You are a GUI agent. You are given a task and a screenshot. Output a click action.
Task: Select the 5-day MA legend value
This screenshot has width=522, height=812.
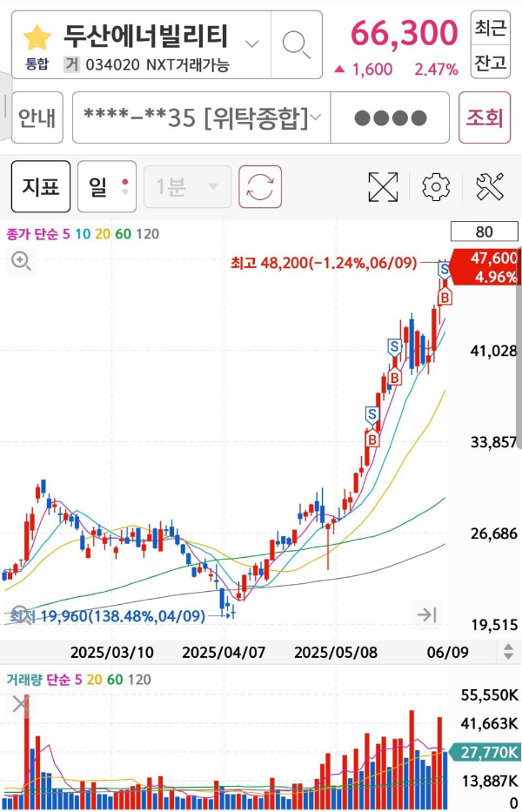(x=66, y=234)
